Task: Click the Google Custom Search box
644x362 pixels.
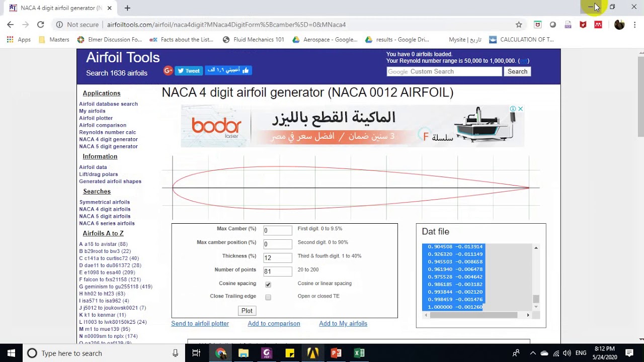Action: coord(444,71)
